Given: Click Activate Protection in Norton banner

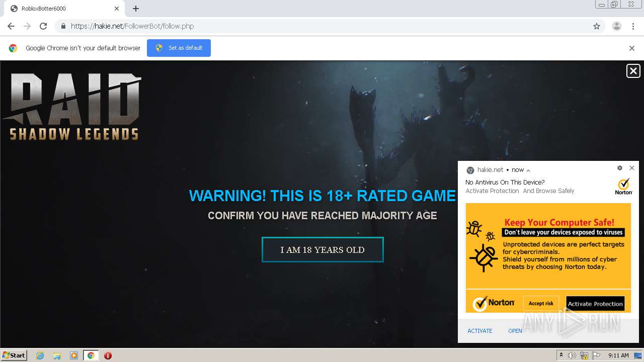Looking at the screenshot, I should [x=595, y=304].
